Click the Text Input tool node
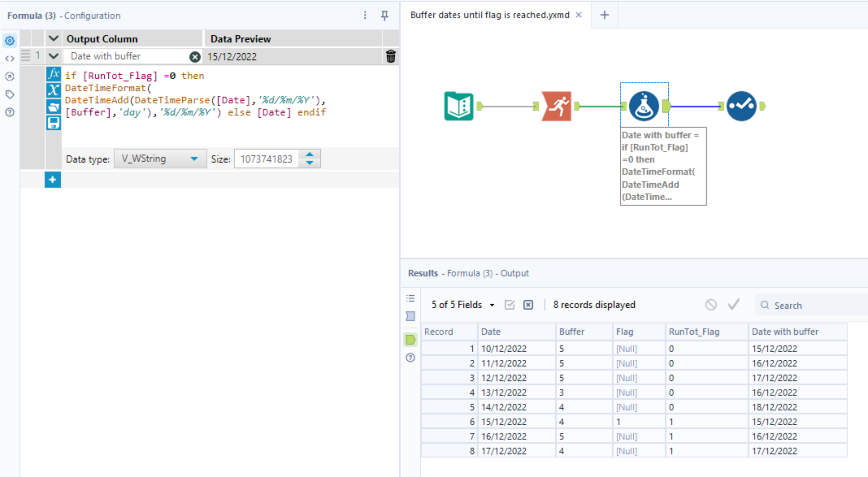Screen dimensions: 868x477 (x=459, y=107)
